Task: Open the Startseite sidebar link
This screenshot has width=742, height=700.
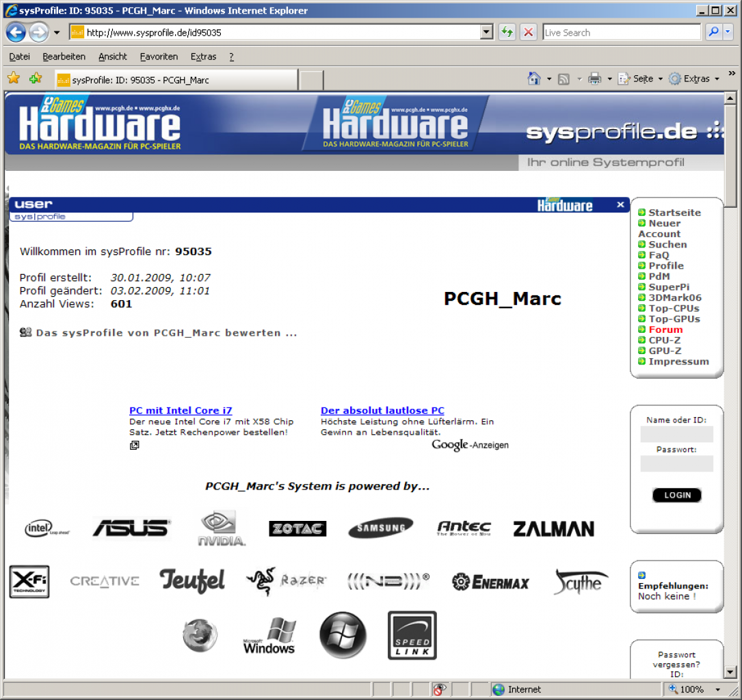Action: [x=674, y=213]
